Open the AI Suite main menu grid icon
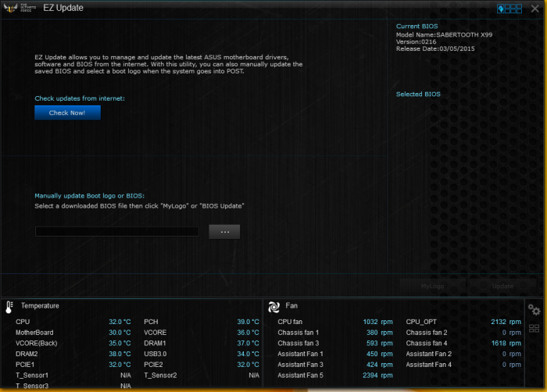The height and width of the screenshot is (392, 547). pos(509,9)
